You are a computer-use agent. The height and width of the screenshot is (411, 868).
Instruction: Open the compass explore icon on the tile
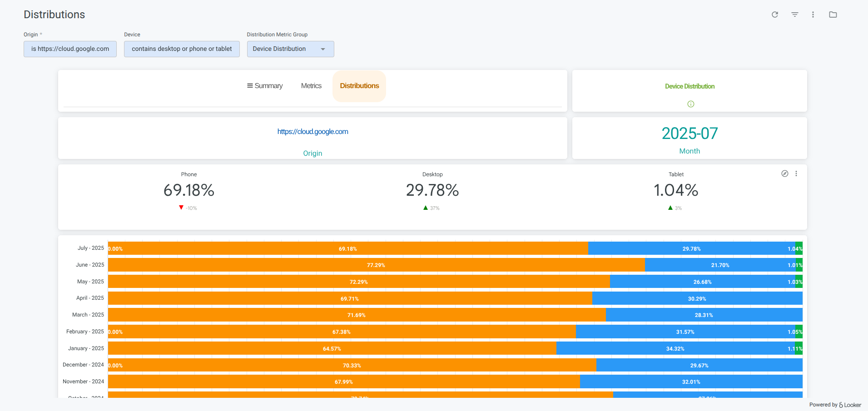(x=785, y=173)
